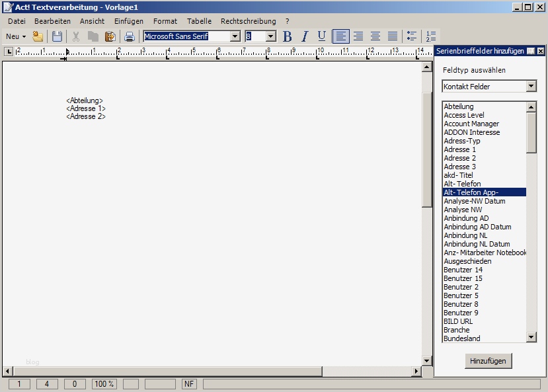Screen dimensions: 548x392
Task: Justify text alignment
Action: point(393,36)
